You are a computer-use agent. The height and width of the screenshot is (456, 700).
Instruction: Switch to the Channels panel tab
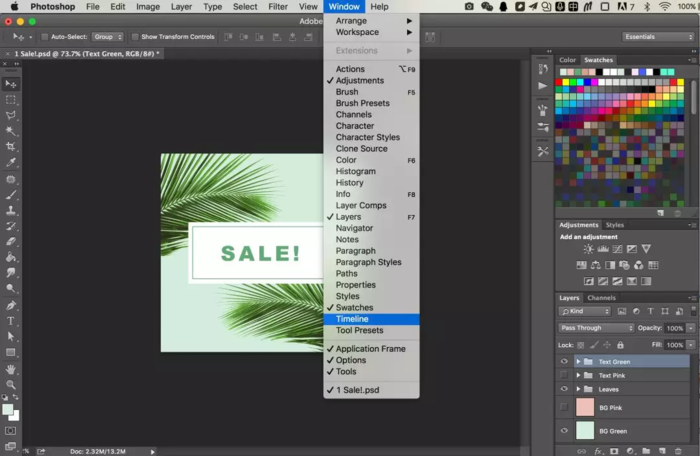click(x=601, y=298)
